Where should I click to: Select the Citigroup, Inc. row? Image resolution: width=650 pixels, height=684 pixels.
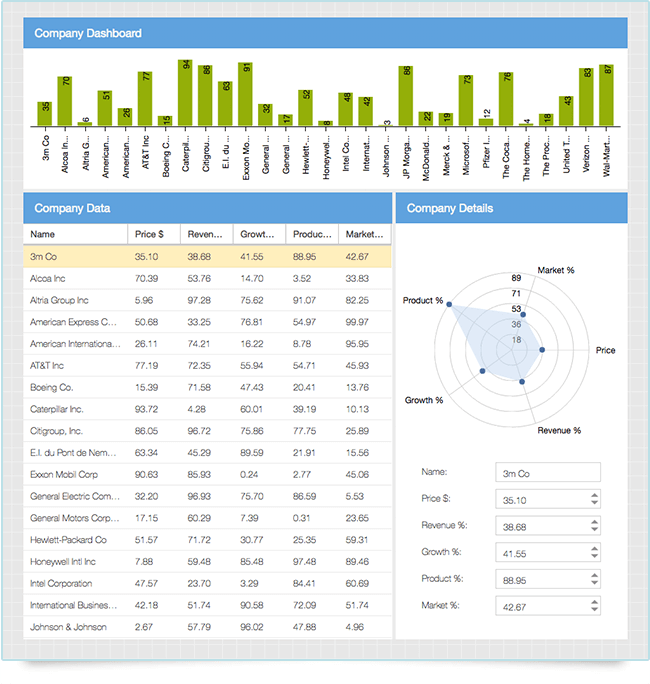pyautogui.click(x=207, y=431)
